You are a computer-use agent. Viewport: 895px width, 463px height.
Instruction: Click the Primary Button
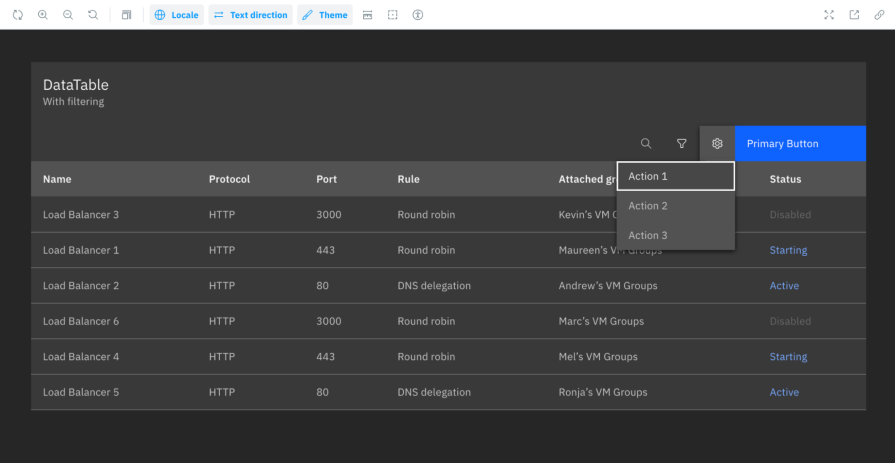point(800,143)
